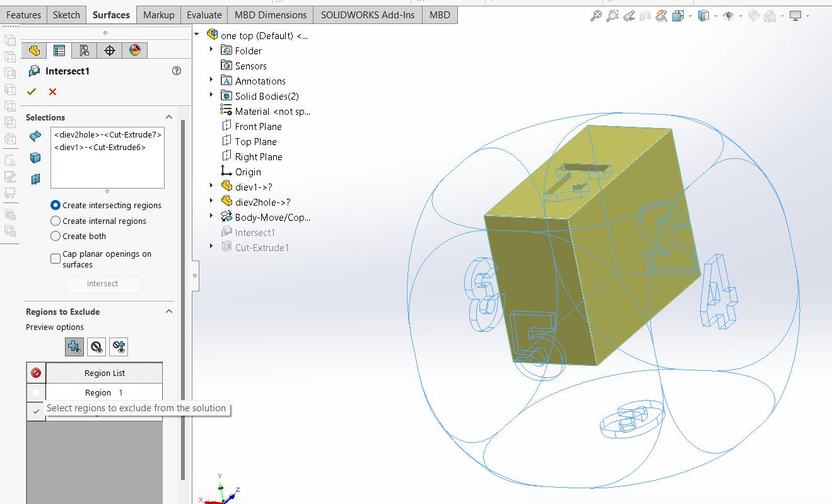Click the View Settings monitor icon

pyautogui.click(x=795, y=16)
